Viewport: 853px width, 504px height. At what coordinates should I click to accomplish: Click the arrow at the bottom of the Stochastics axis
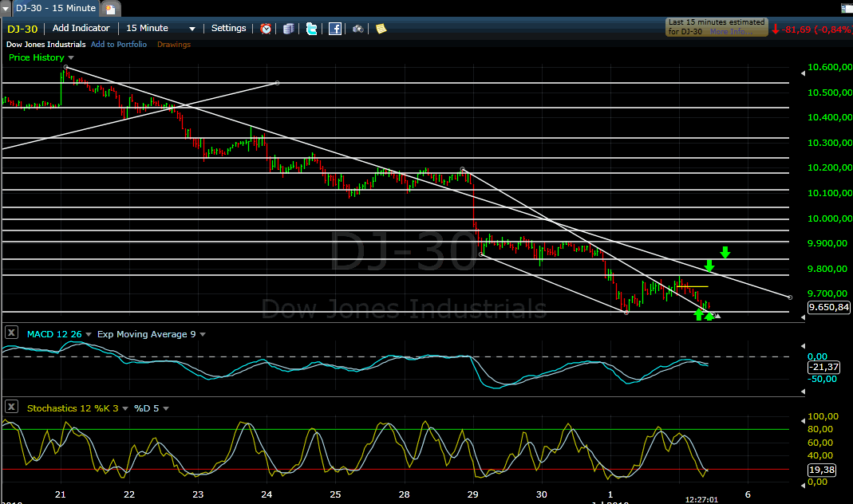coord(803,484)
